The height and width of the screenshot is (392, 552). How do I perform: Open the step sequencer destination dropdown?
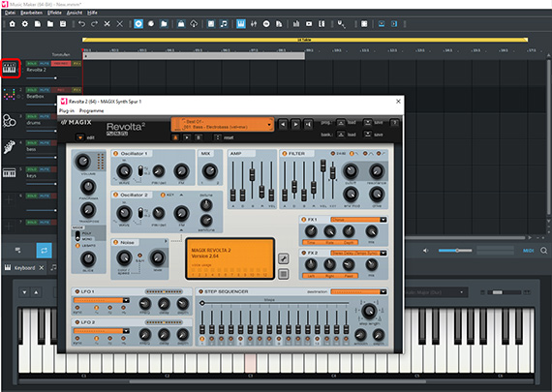[x=383, y=291]
